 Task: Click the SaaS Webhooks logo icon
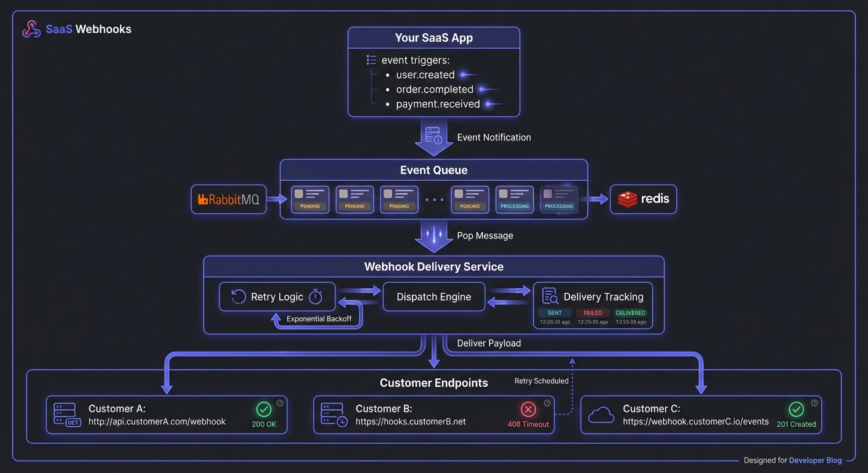pyautogui.click(x=31, y=29)
